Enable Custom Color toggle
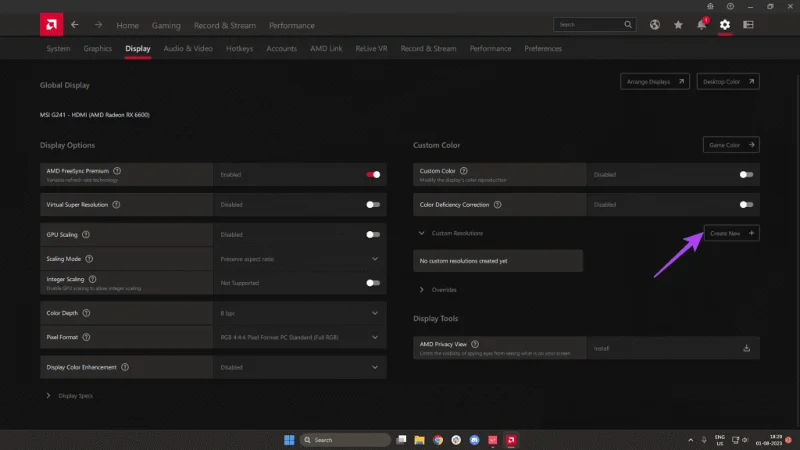Screen dimensions: 800x450 pos(746,174)
